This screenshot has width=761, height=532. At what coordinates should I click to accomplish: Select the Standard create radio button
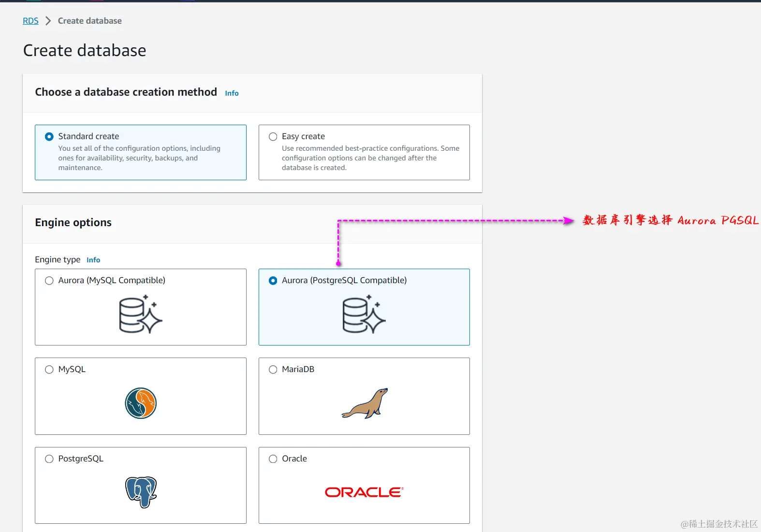(x=49, y=137)
